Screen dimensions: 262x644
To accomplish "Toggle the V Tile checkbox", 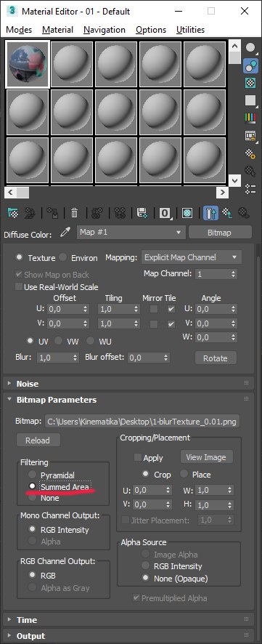I will tap(171, 324).
